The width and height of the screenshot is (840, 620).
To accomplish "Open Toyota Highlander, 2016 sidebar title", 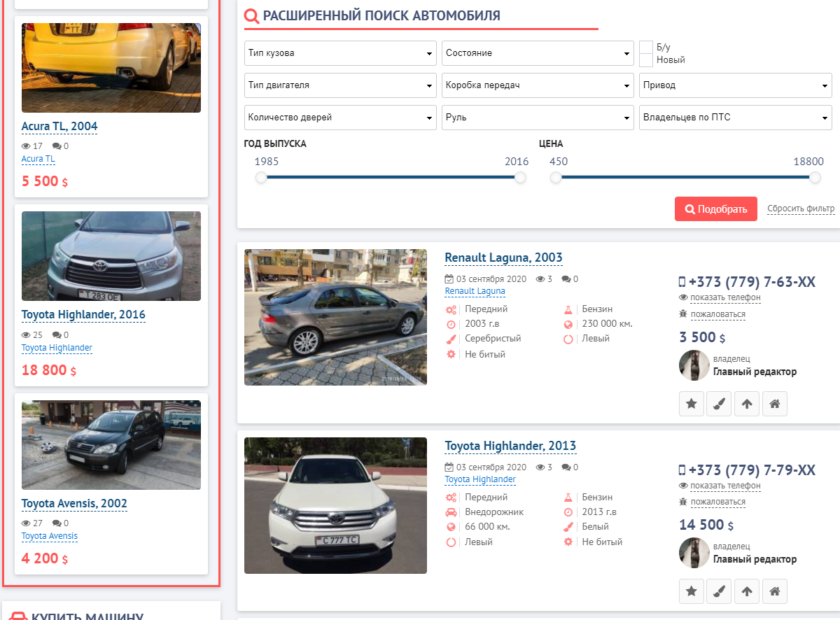I will click(83, 315).
